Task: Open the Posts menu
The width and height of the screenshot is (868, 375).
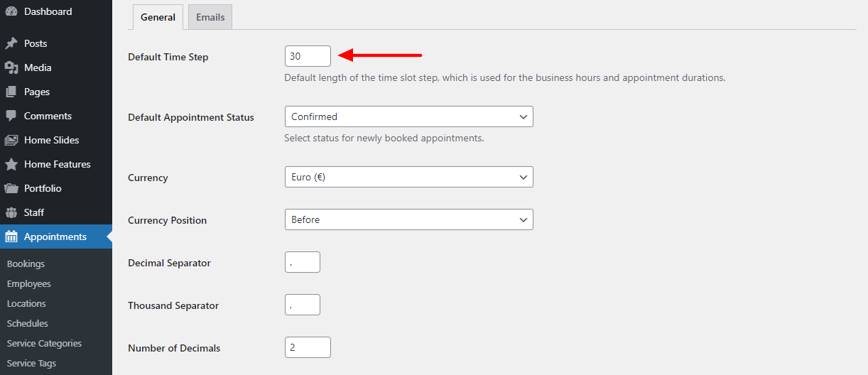Action: coord(56,43)
